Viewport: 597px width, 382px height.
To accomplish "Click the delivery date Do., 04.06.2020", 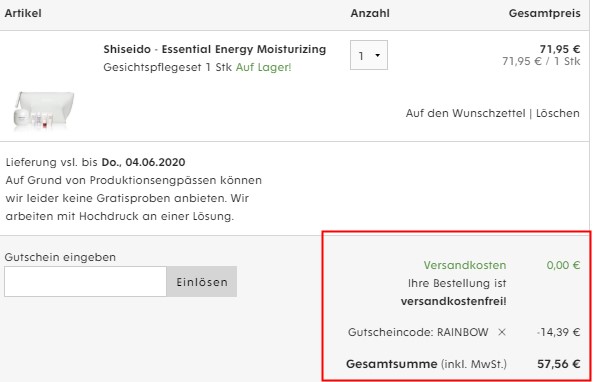I will [x=143, y=162].
